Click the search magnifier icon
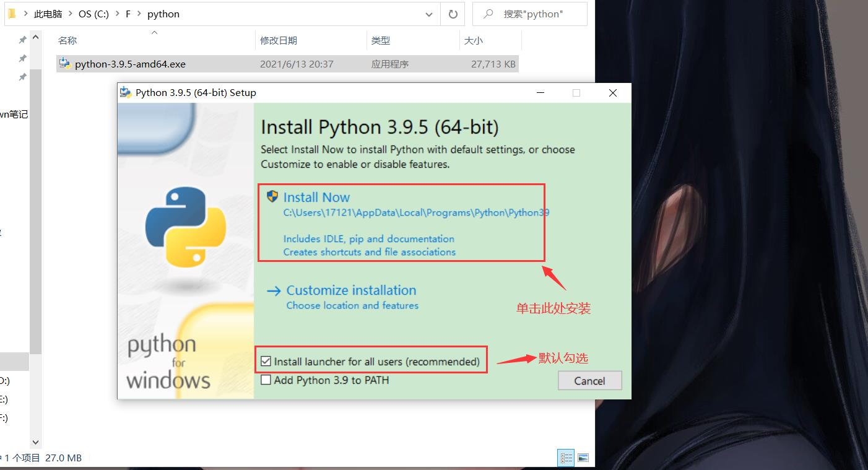Viewport: 868px width, 470px height. [488, 14]
